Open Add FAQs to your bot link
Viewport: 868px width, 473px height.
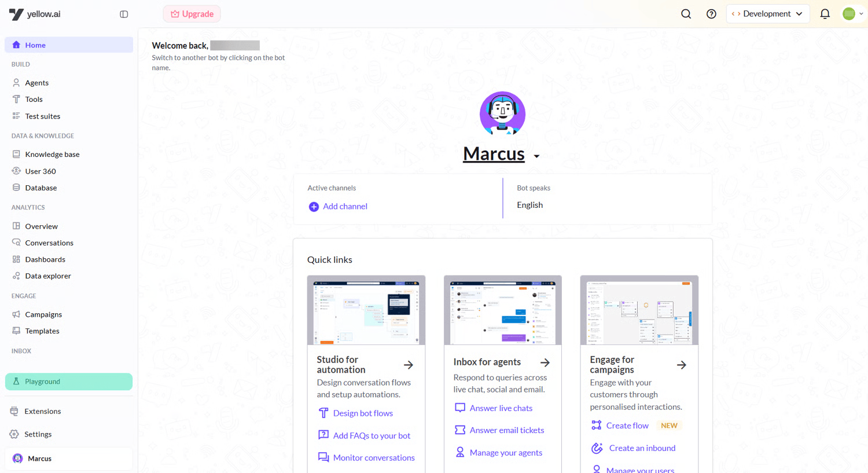click(372, 435)
